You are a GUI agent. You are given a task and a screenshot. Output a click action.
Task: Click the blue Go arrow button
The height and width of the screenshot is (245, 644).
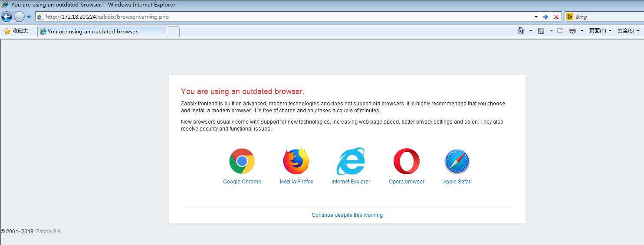tap(545, 17)
